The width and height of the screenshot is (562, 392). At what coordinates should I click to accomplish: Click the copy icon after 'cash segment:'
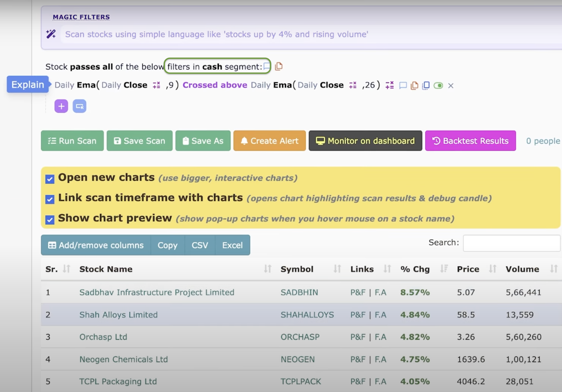[x=279, y=66]
